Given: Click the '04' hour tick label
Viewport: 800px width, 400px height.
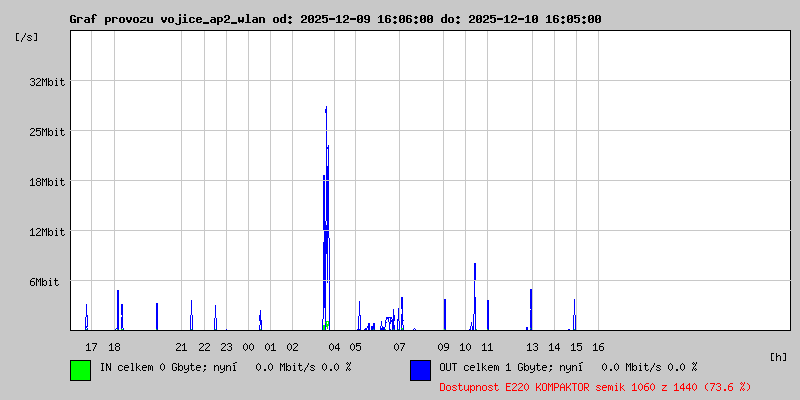Looking at the screenshot, I should click(x=334, y=347).
